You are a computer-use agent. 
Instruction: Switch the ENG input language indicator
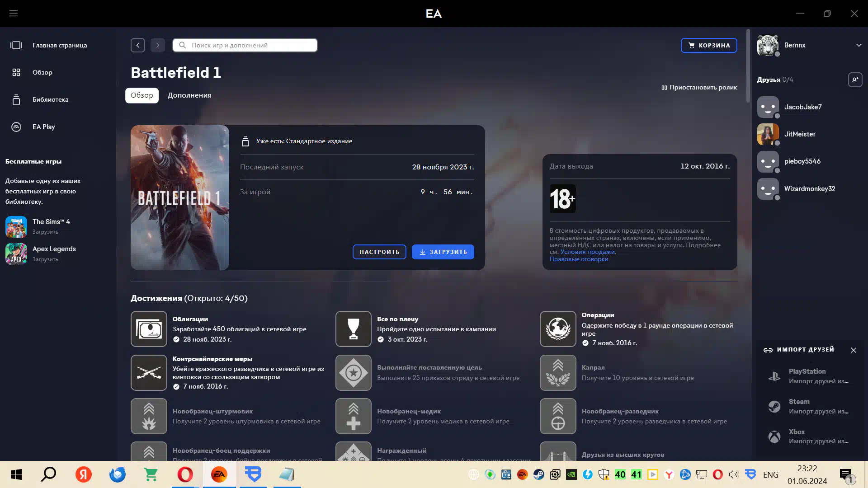[771, 474]
